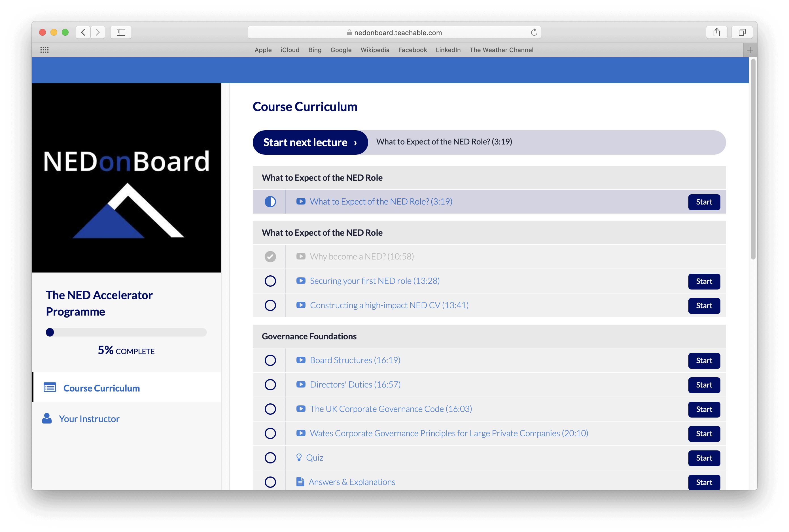The height and width of the screenshot is (532, 789).
Task: Start the Answers & Explanations lecture
Action: pyautogui.click(x=704, y=482)
